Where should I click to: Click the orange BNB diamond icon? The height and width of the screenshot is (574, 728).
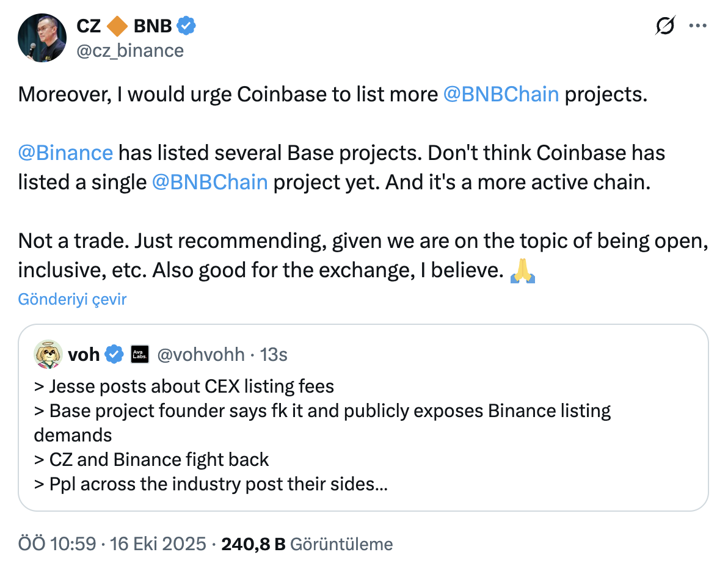pyautogui.click(x=117, y=26)
